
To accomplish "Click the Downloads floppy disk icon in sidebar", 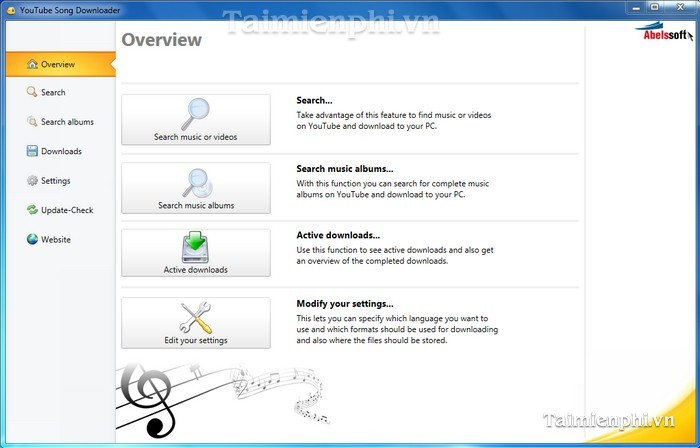I will pos(32,151).
